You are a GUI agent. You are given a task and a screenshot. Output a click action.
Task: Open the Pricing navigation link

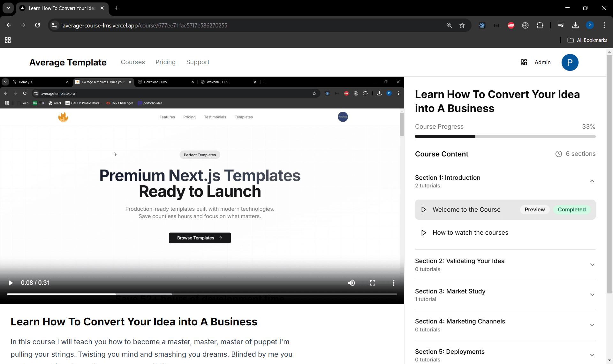point(165,62)
